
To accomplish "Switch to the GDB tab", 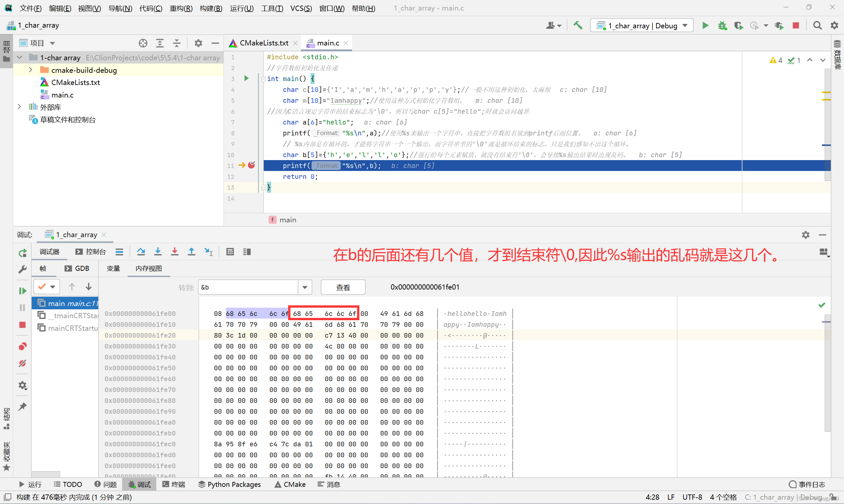I will (77, 268).
